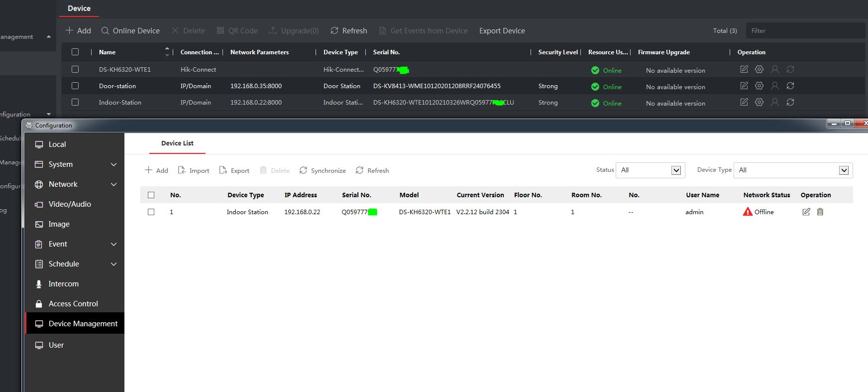868x392 pixels.
Task: Check the Door-station row checkbox
Action: coord(75,86)
